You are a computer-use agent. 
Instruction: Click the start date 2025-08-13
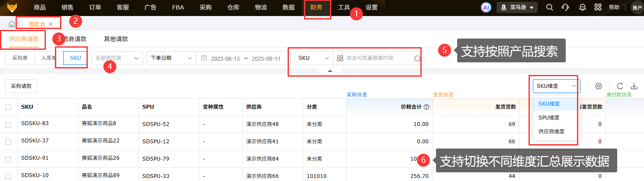tap(225, 58)
